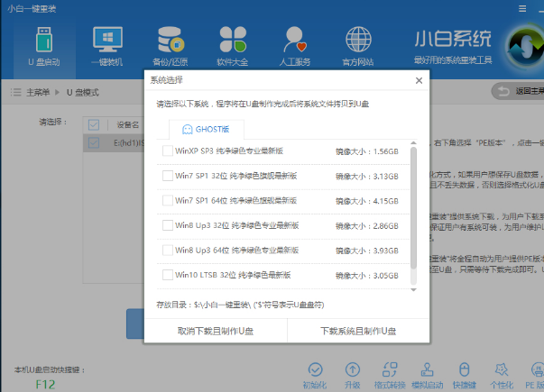Select the 一键装机 one-click install icon
The width and height of the screenshot is (544, 392).
(x=110, y=44)
